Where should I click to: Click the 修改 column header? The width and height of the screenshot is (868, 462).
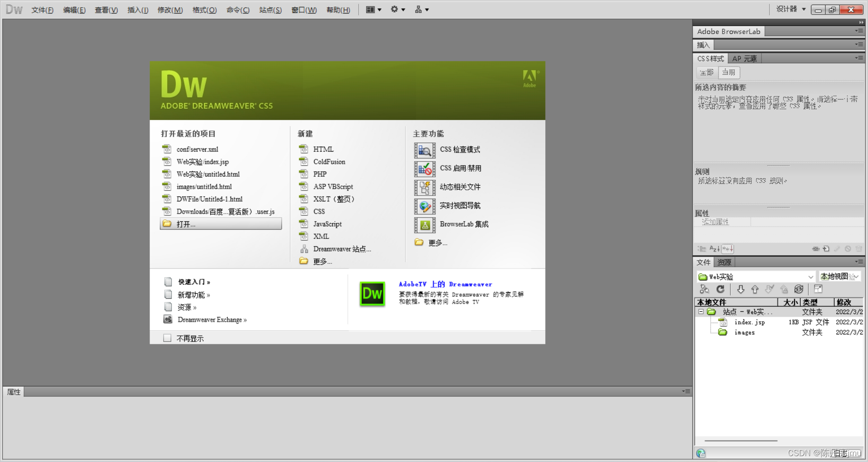(849, 302)
